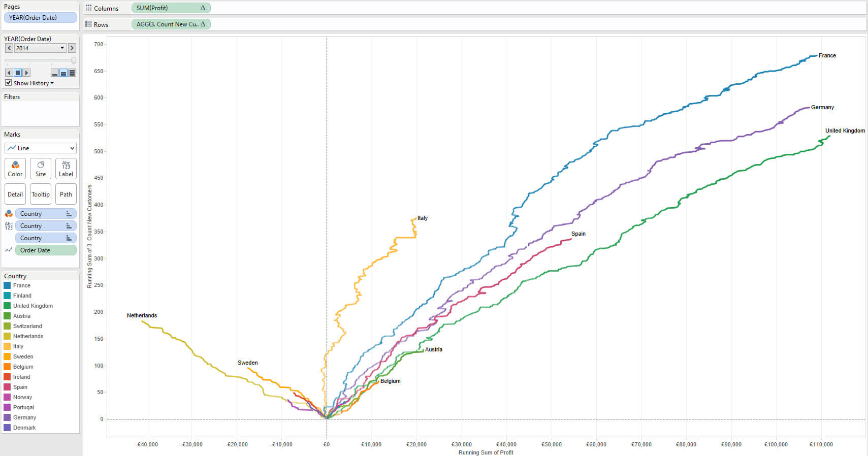Image resolution: width=868 pixels, height=456 pixels.
Task: Click the Rows shelf grid icon
Action: (88, 24)
